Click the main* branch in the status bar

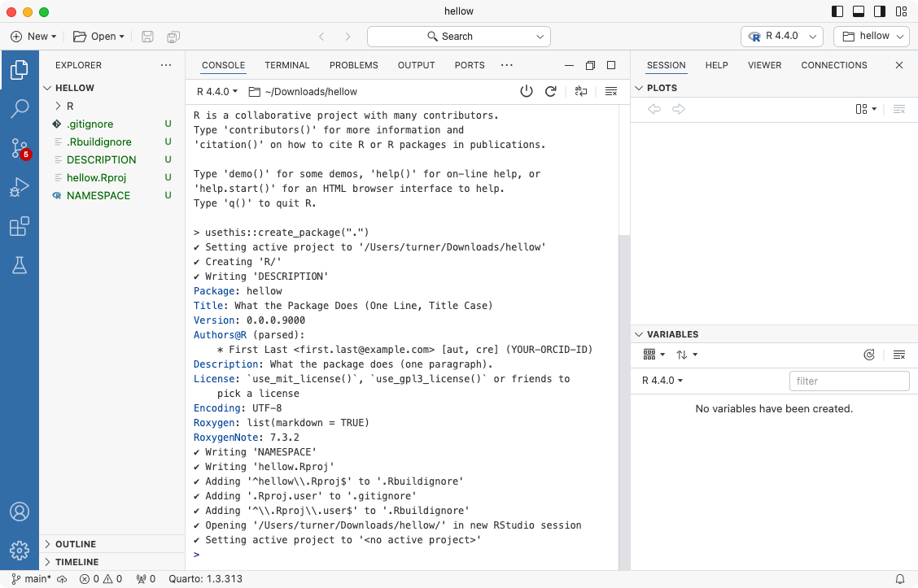[31, 578]
